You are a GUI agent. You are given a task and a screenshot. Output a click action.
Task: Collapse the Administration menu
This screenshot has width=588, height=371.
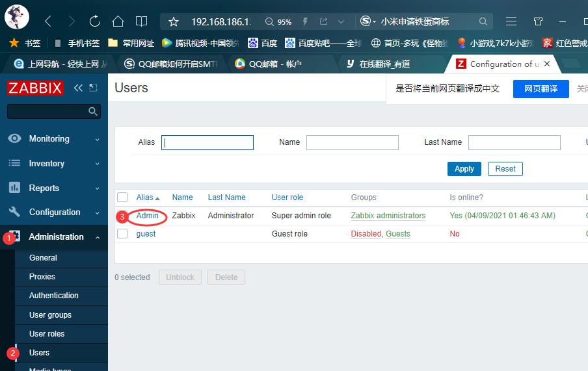54,237
